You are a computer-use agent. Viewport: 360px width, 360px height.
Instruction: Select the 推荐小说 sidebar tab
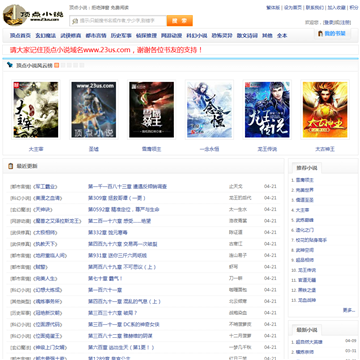[307, 168]
